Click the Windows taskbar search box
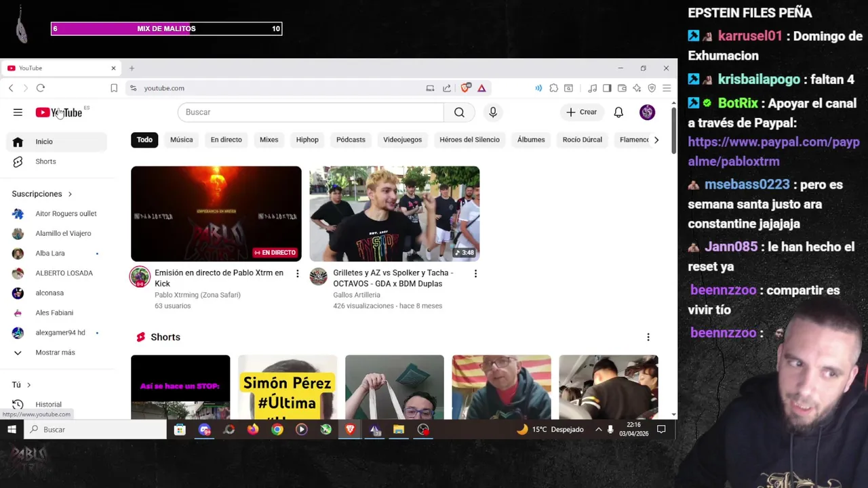 [x=95, y=430]
